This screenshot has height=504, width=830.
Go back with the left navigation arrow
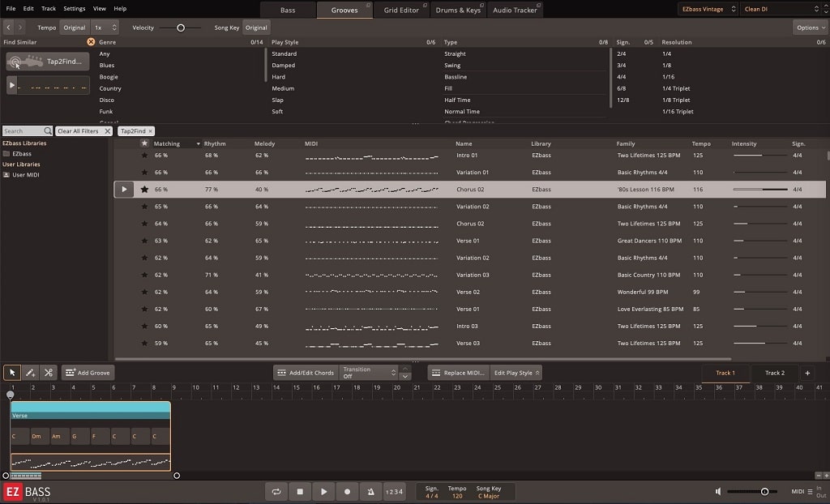coord(8,28)
